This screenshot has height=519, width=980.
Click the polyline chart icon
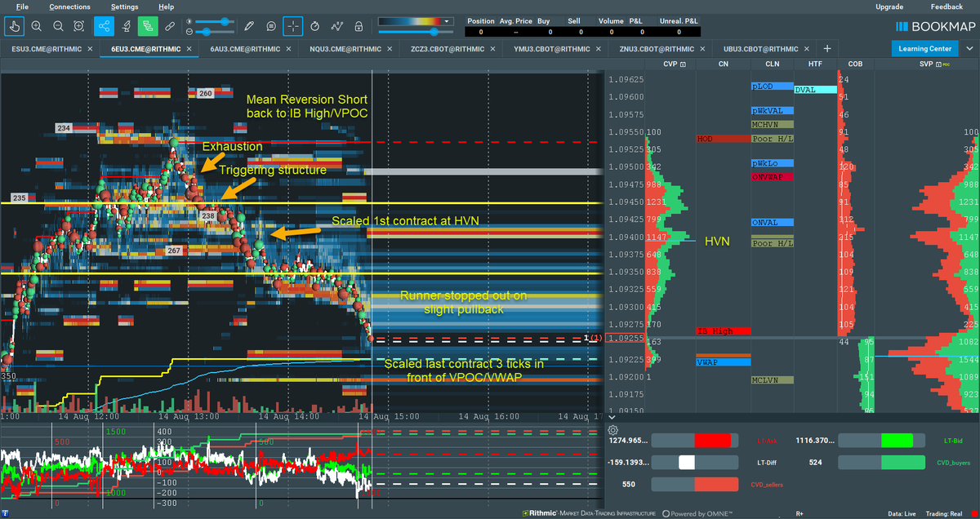(x=336, y=26)
